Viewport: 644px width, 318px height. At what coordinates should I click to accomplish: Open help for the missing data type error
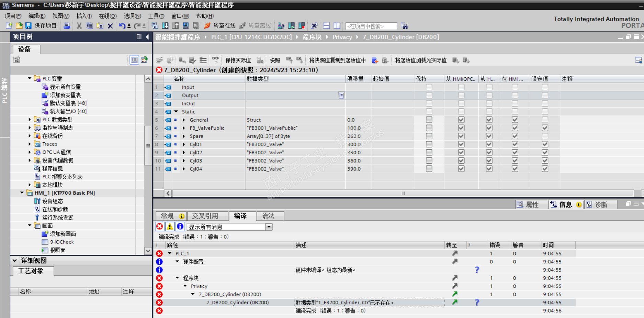click(x=477, y=303)
